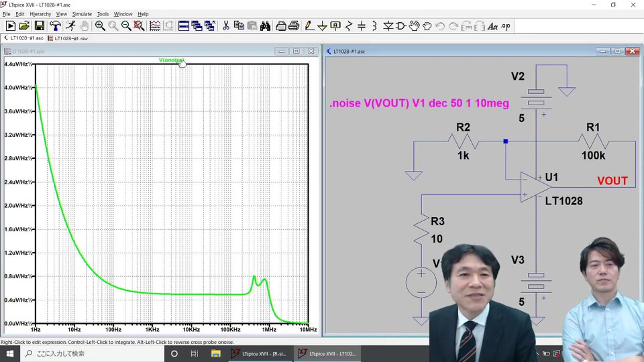The height and width of the screenshot is (362, 644).
Task: Click the Cascade windows icon
Action: [x=197, y=26]
